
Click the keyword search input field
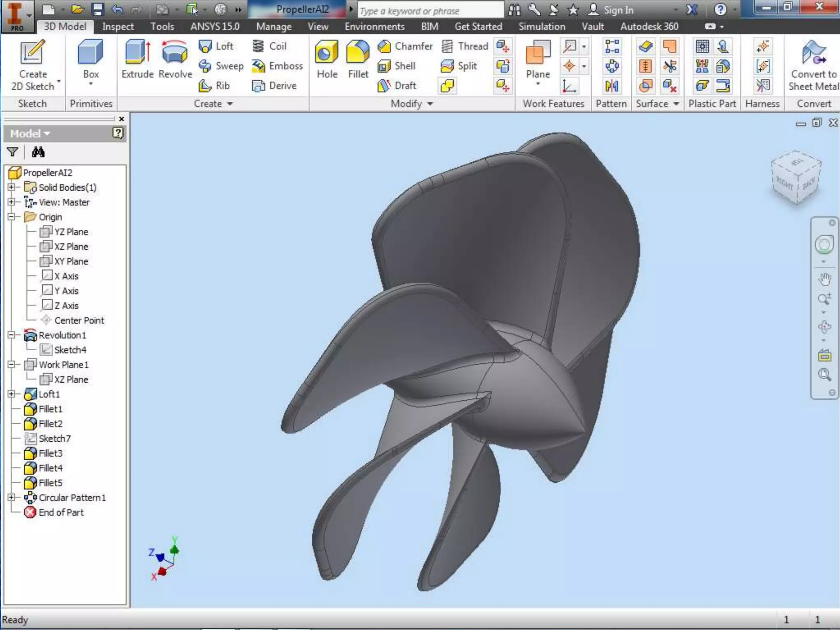(x=430, y=11)
